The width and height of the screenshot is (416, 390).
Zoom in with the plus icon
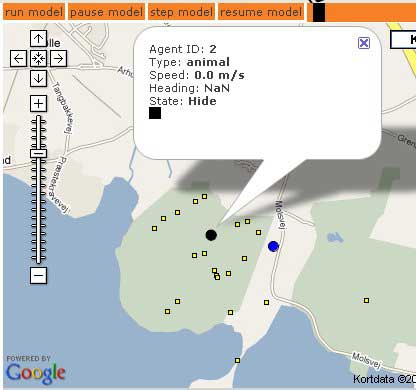click(38, 104)
